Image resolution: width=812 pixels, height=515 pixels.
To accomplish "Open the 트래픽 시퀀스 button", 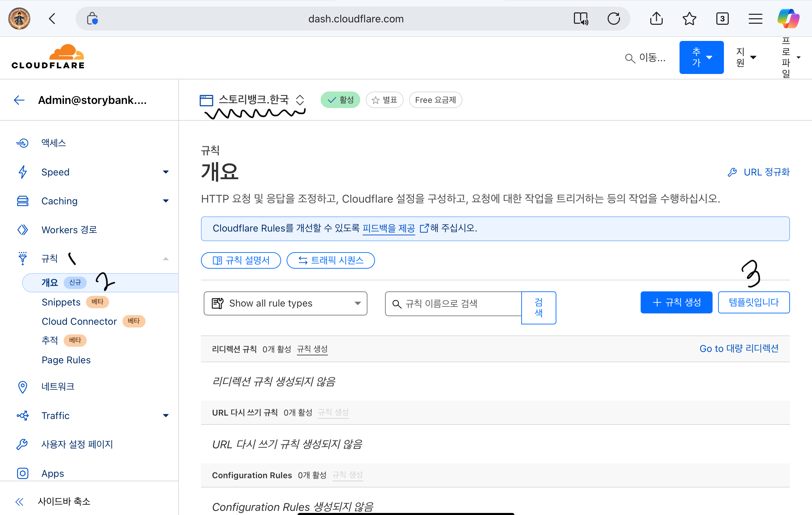I will [x=331, y=260].
